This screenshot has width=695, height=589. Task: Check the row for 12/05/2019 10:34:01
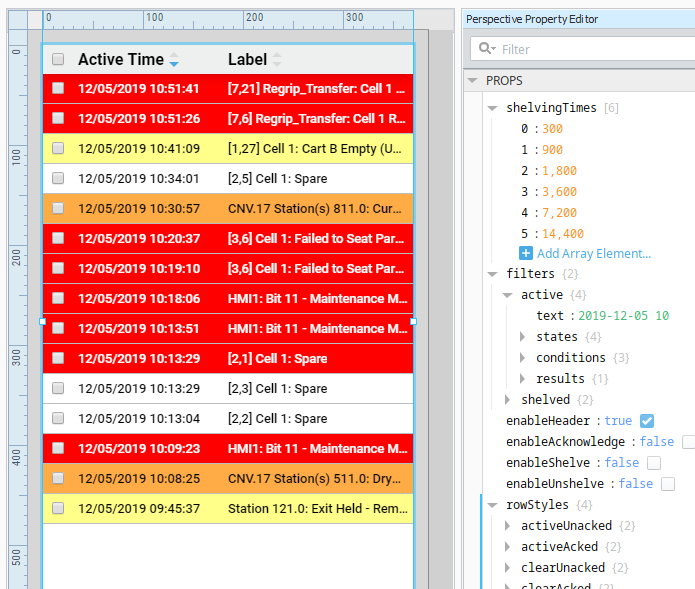pos(58,178)
